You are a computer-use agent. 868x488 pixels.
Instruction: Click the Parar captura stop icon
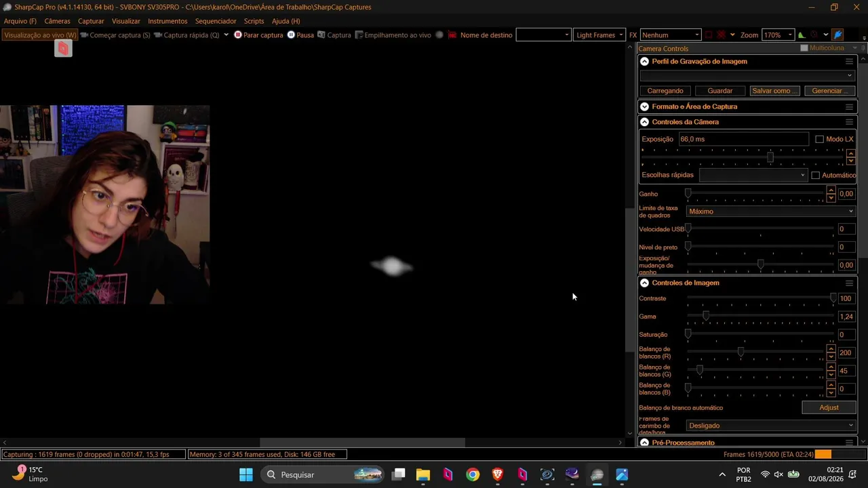pos(238,35)
